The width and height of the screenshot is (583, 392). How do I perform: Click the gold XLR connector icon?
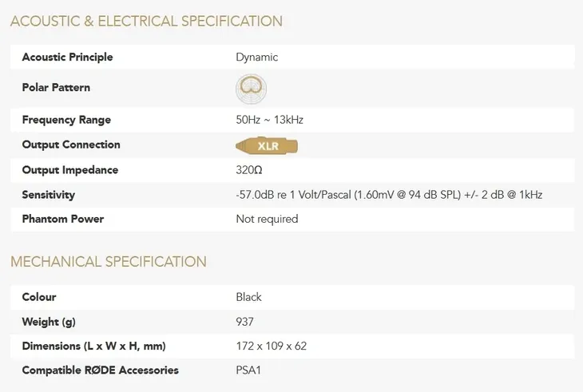click(x=268, y=145)
